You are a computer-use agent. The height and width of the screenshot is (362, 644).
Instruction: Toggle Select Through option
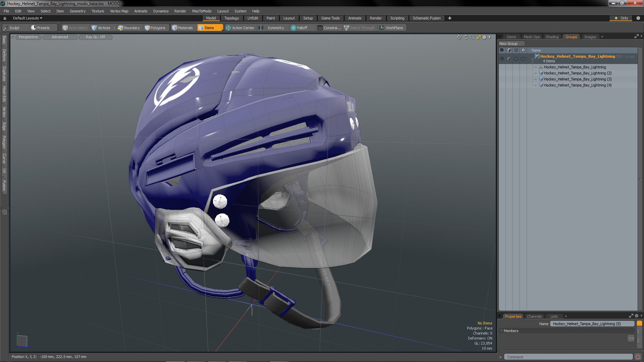(359, 28)
